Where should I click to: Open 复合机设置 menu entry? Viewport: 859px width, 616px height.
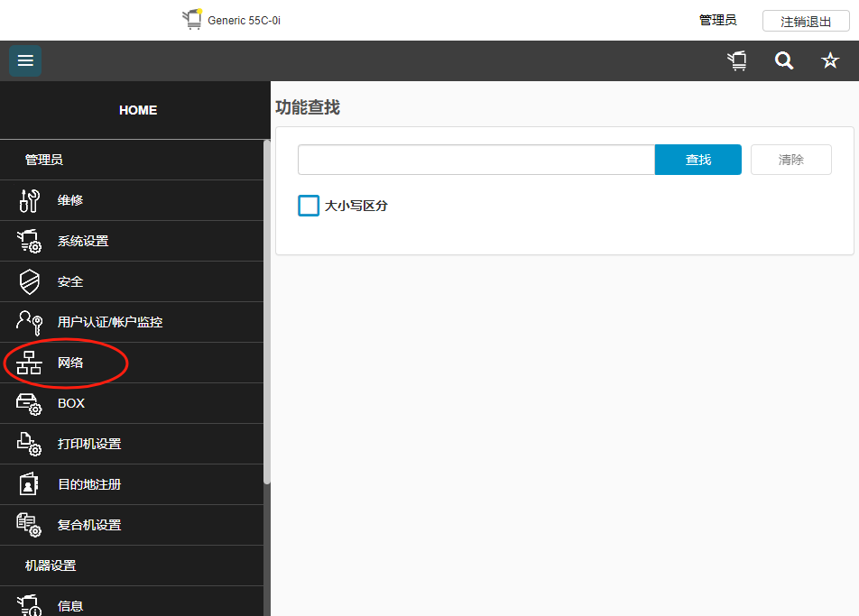pos(89,525)
